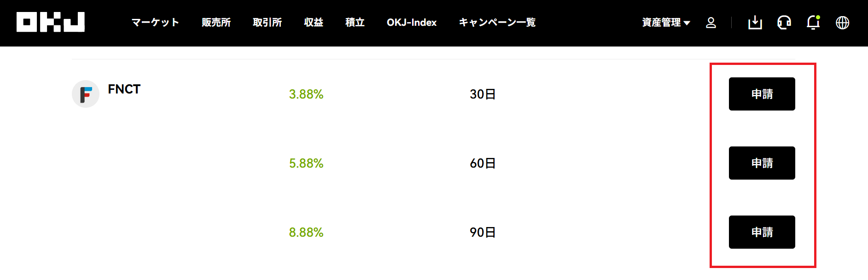The width and height of the screenshot is (868, 280).
Task: Click the FNCT coin logo
Action: pos(86,94)
